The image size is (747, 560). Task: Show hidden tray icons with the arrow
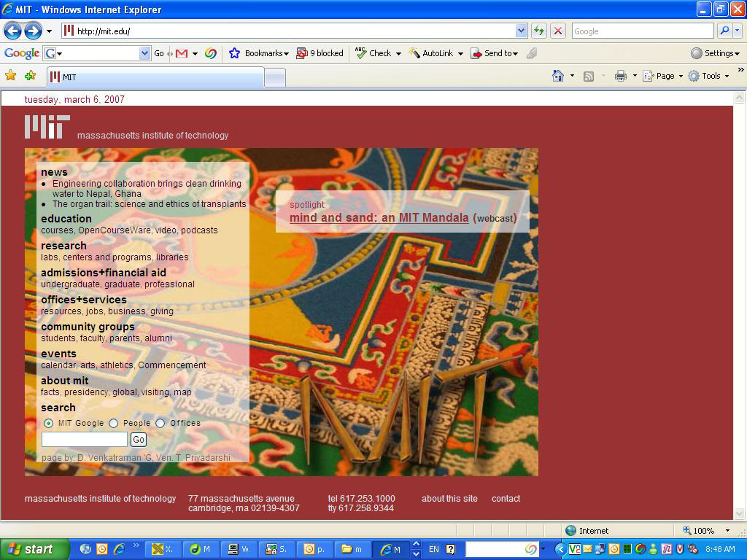coord(561,549)
